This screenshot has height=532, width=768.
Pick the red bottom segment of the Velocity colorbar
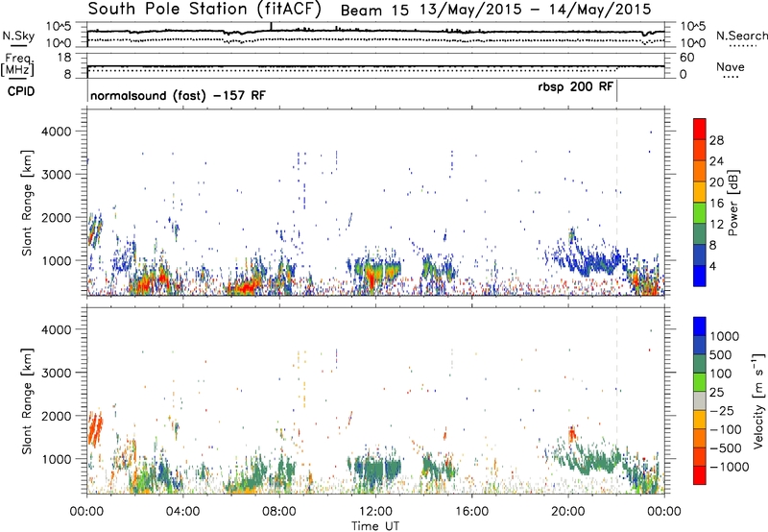700,475
